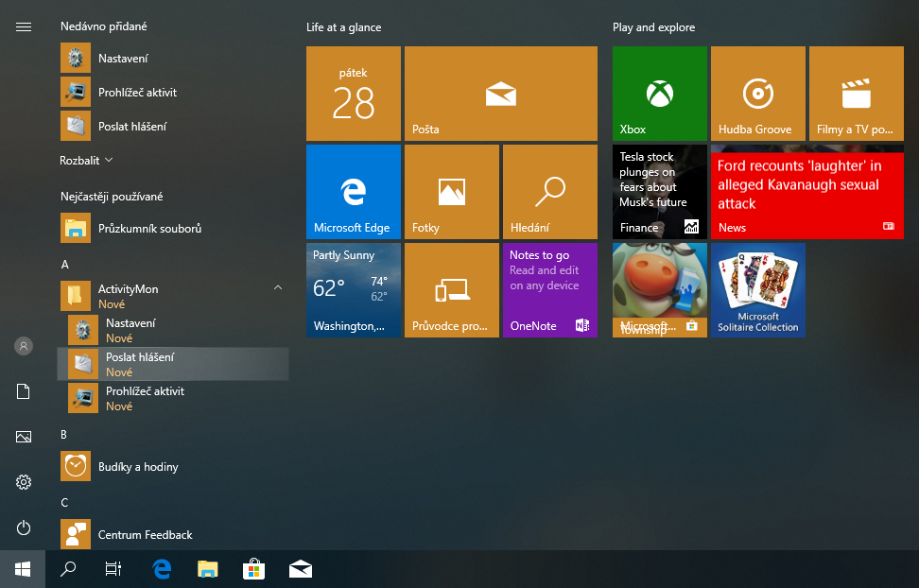Open the hamburger menu at top of Start
Viewport: 919px width, 588px height.
pos(24,27)
